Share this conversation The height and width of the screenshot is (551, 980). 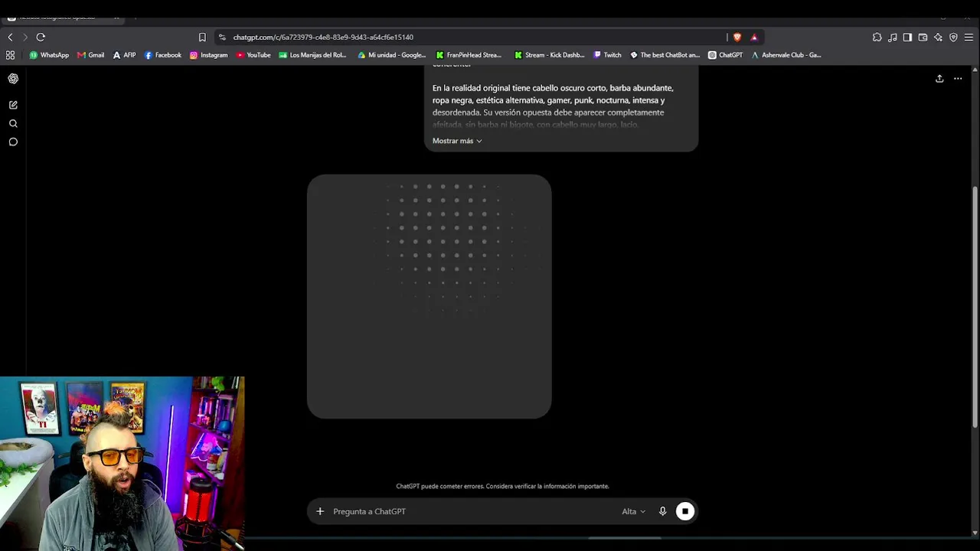[939, 78]
